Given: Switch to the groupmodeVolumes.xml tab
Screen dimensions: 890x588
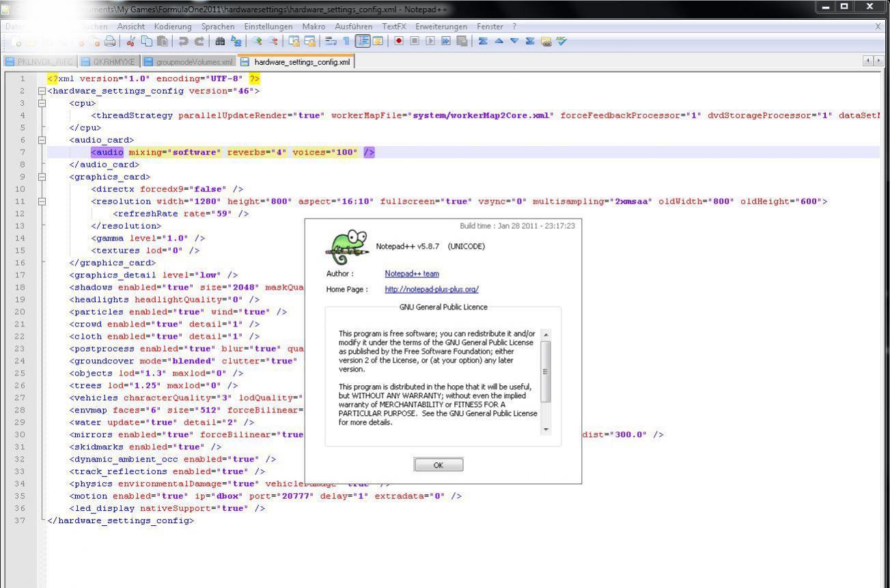Looking at the screenshot, I should [188, 61].
